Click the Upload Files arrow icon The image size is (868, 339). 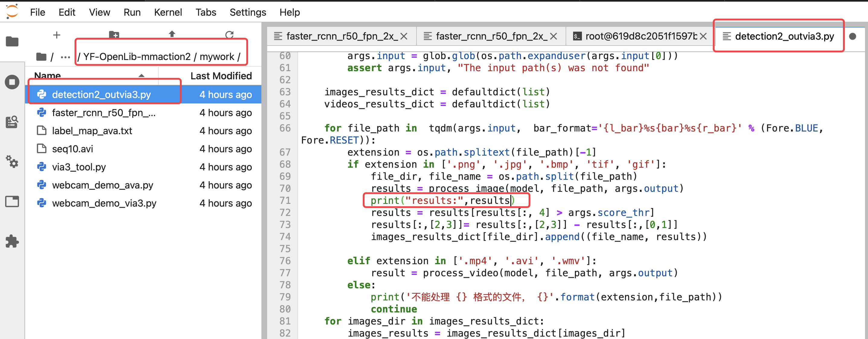(172, 34)
